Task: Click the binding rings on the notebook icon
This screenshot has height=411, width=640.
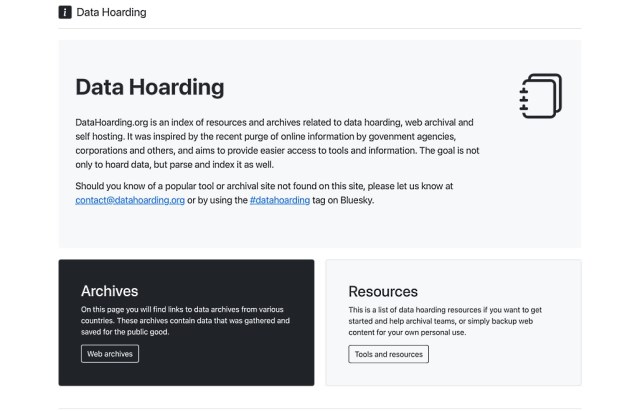Action: [524, 99]
